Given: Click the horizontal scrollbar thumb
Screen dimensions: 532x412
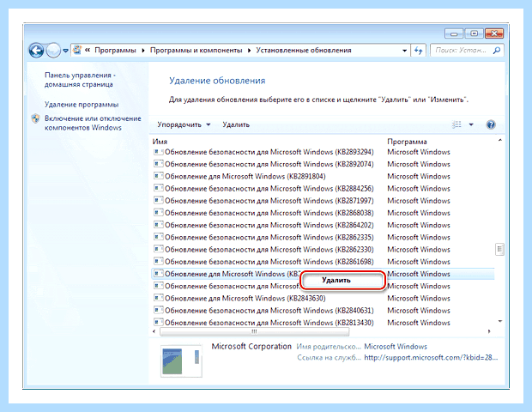Looking at the screenshot, I should pos(254,331).
